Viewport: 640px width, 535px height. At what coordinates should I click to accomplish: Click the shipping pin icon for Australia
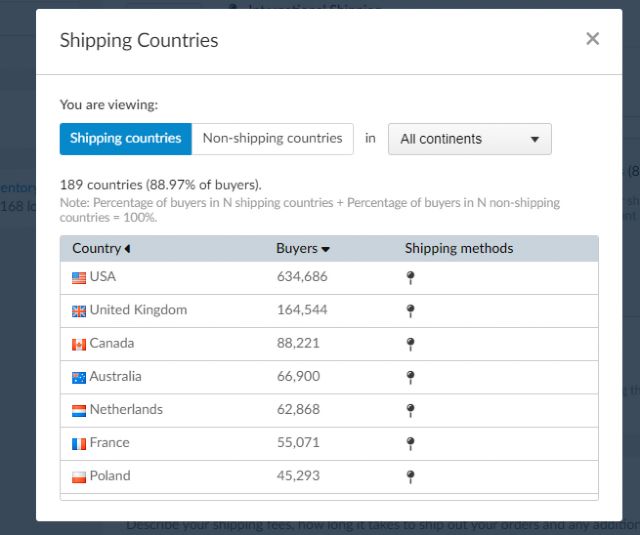click(410, 377)
